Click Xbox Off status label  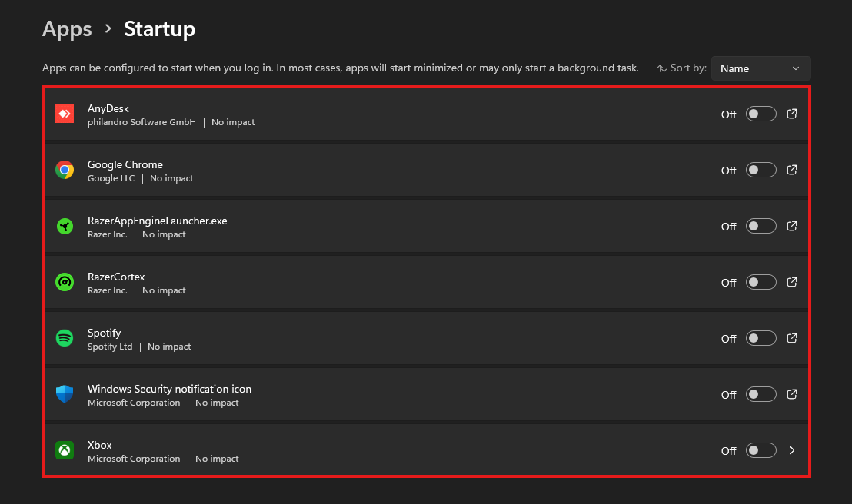click(729, 451)
